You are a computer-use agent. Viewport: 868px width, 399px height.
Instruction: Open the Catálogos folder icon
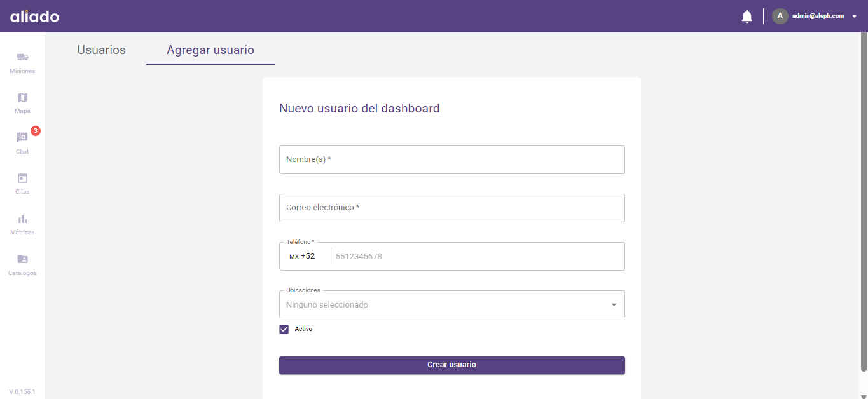22,259
